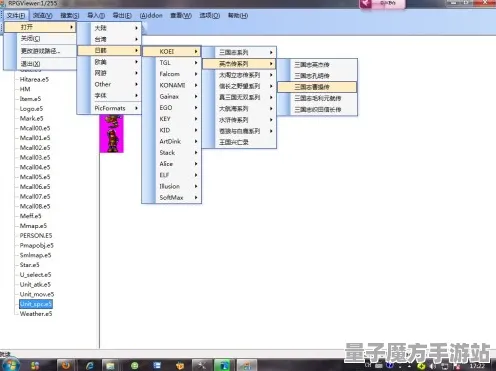
Task: Select PERSON.E5 in the file tree
Action: 36,236
